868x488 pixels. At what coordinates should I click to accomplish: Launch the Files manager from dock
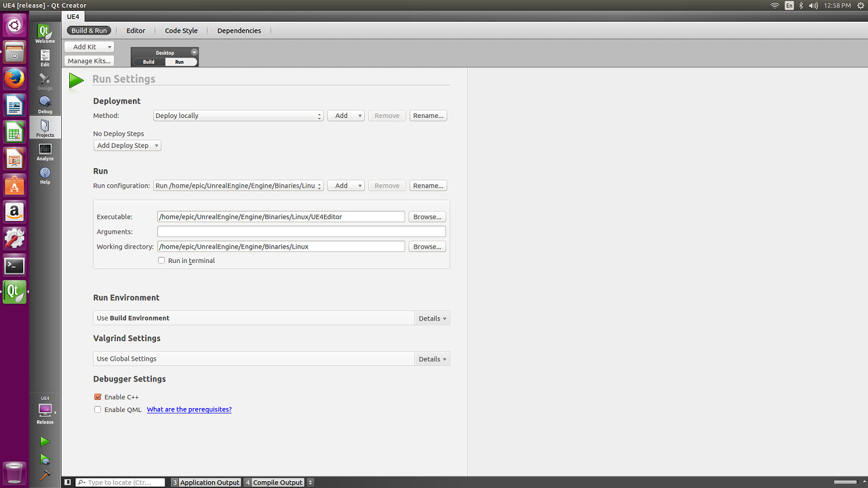tap(14, 52)
